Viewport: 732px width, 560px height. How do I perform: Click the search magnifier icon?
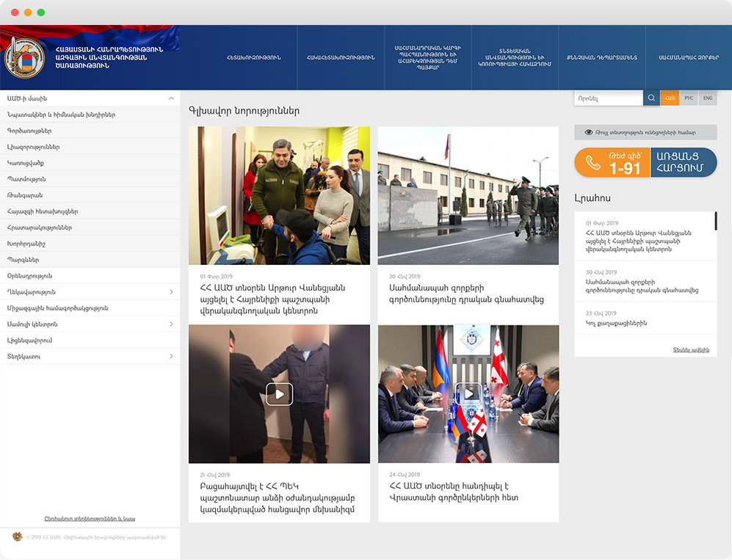pos(651,98)
